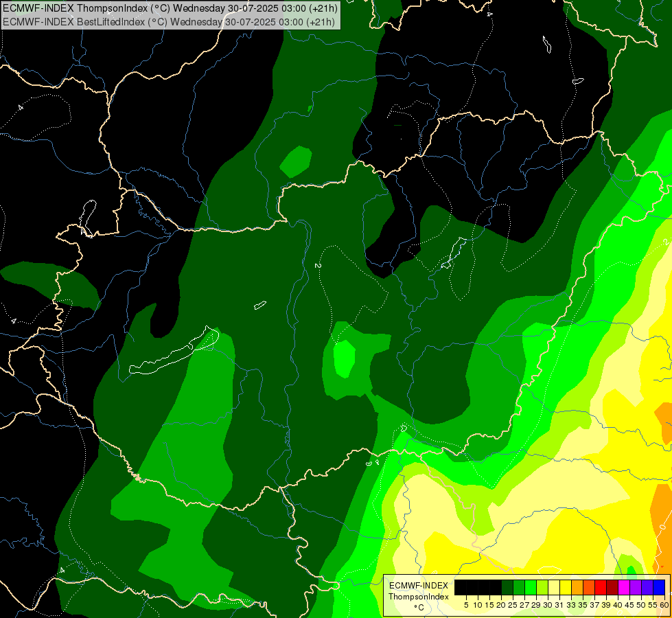Click the blue 55–60 legend swatch
The width and height of the screenshot is (672, 618).
[x=659, y=587]
